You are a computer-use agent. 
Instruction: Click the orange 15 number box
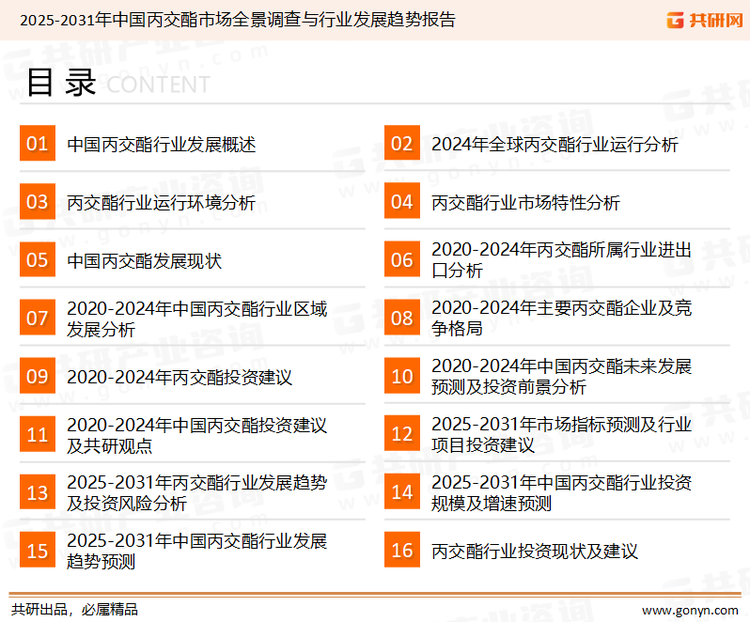(x=37, y=550)
